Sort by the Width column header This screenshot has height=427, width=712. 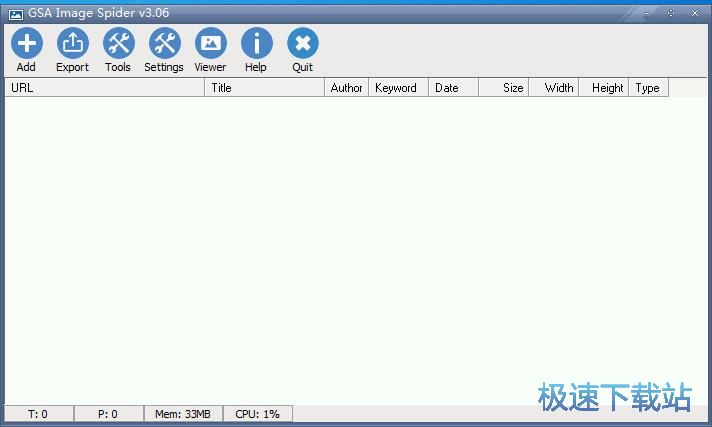[554, 88]
